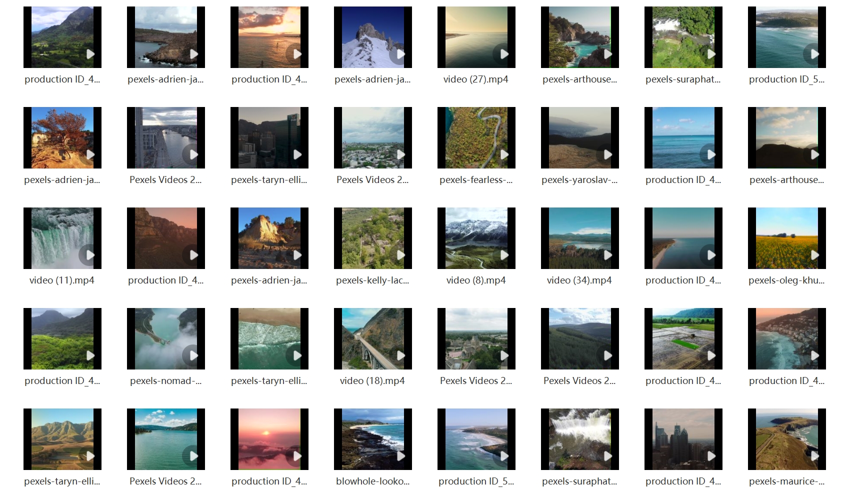Select the flooded rice paddies thumbnail

pyautogui.click(x=683, y=338)
